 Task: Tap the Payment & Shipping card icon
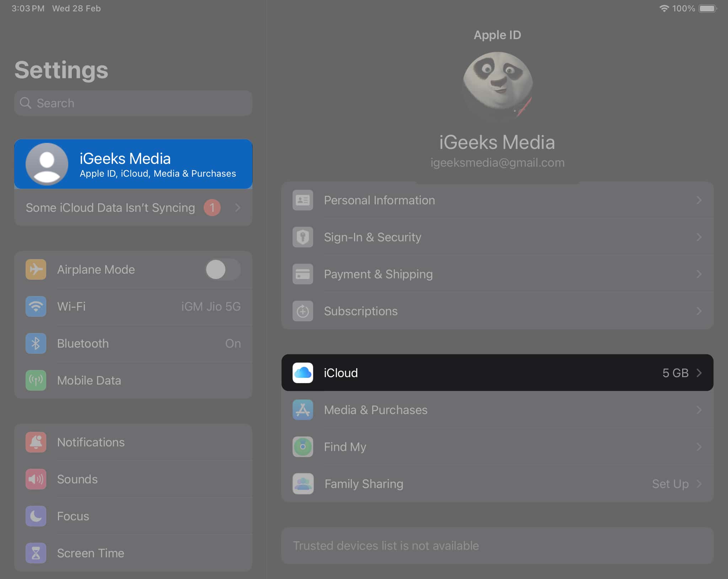tap(303, 274)
